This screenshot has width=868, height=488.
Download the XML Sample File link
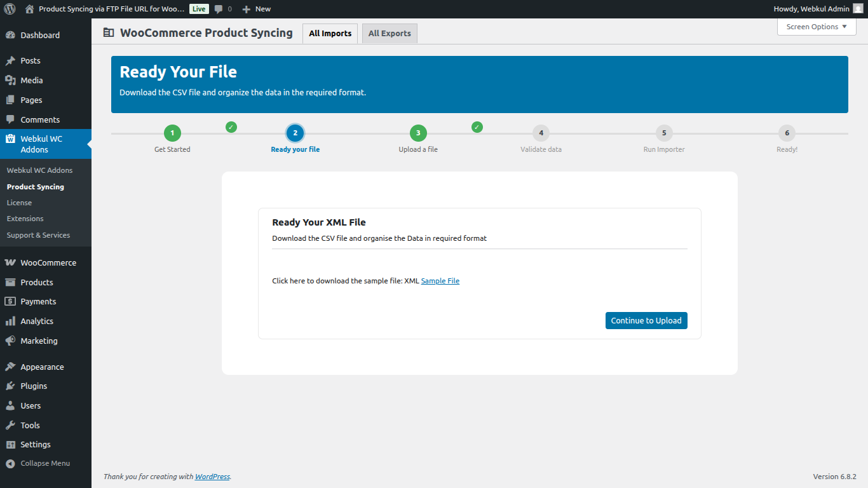click(440, 280)
